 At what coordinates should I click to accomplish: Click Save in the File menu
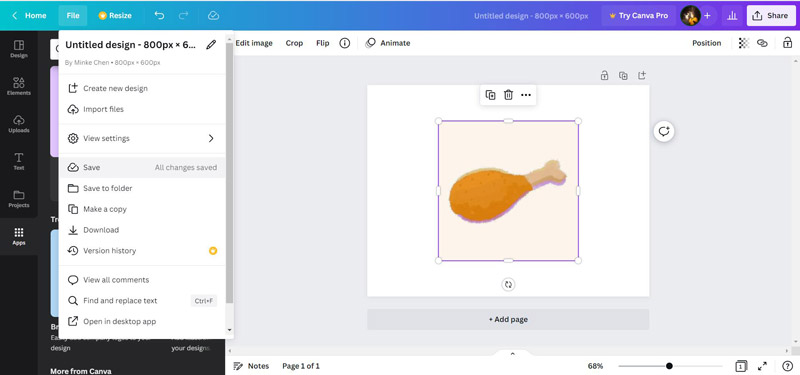click(x=142, y=167)
